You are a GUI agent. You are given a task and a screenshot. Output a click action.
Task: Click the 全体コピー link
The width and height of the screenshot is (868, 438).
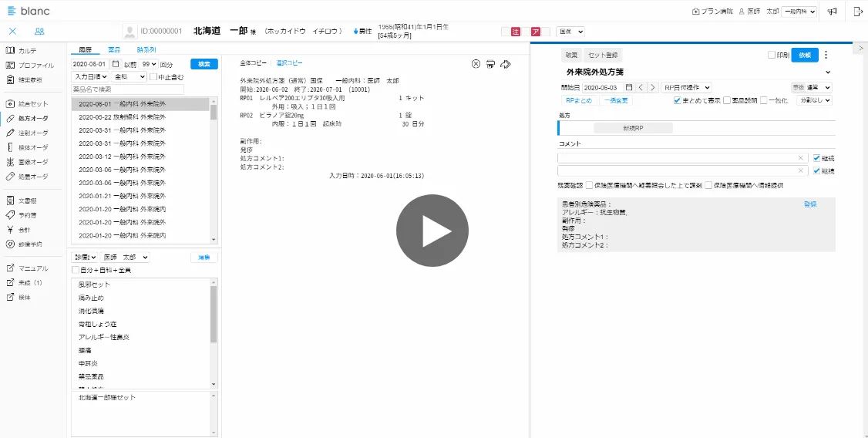[254, 63]
